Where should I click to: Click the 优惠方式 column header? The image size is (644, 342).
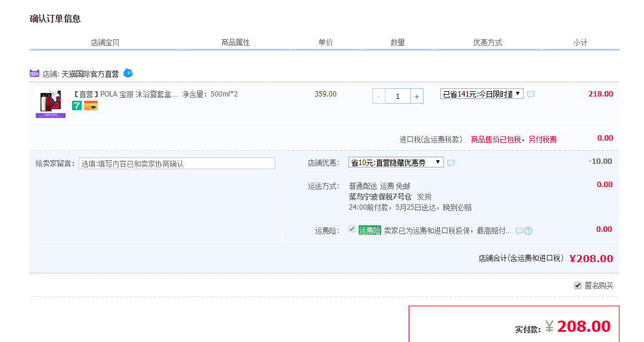pyautogui.click(x=487, y=42)
